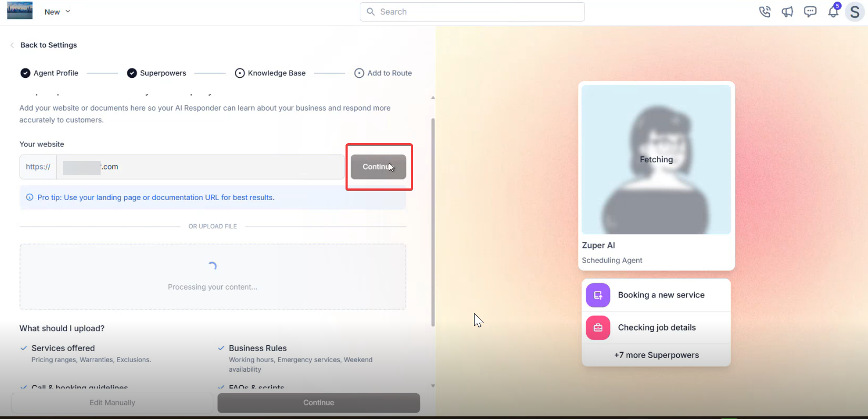
Task: Click the Services offered heading
Action: 63,348
